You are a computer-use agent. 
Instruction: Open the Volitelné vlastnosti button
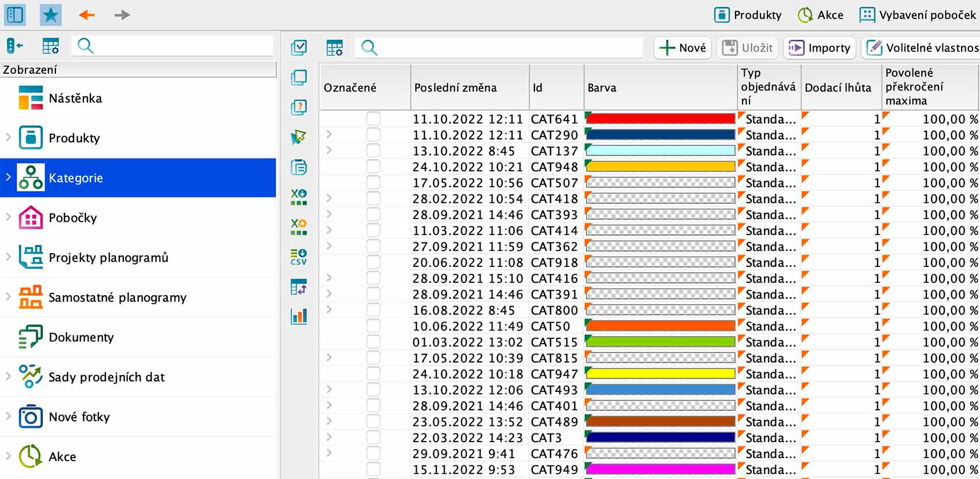[921, 48]
